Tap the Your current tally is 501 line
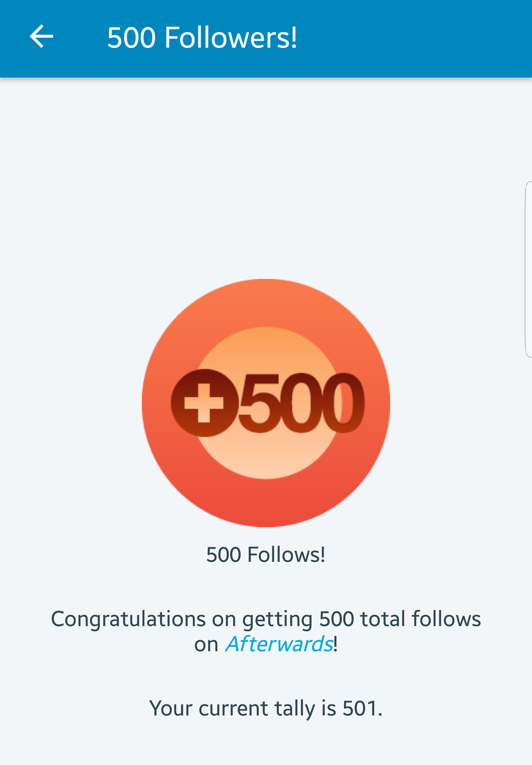The image size is (532, 765). (266, 708)
